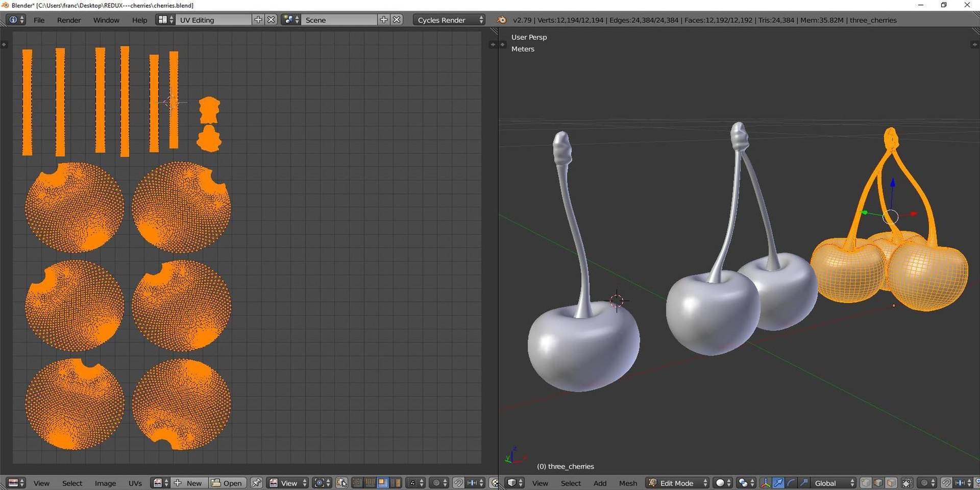Open the UV pivot point selector
This screenshot has width=980, height=490.
pyautogui.click(x=322, y=483)
